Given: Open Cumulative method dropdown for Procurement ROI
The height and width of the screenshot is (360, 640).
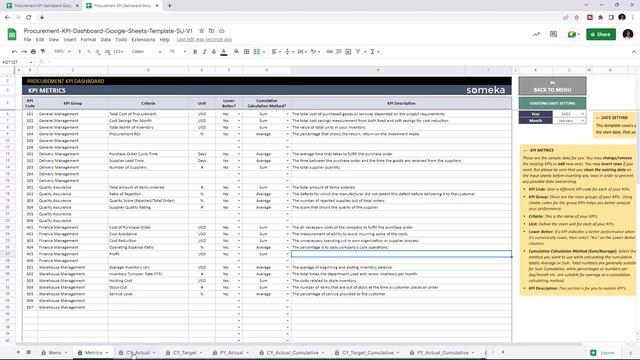Looking at the screenshot, I should pos(287,134).
